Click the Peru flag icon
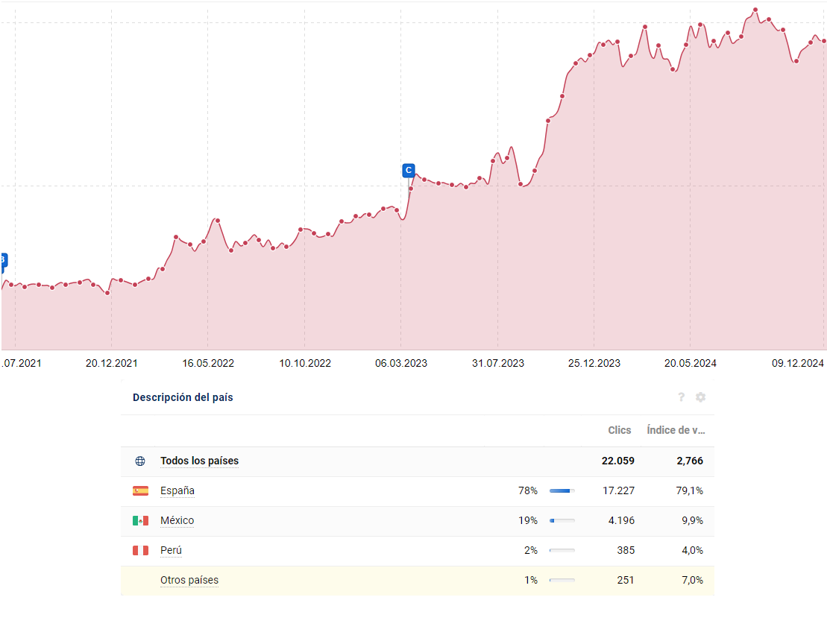The image size is (827, 644). coord(139,550)
